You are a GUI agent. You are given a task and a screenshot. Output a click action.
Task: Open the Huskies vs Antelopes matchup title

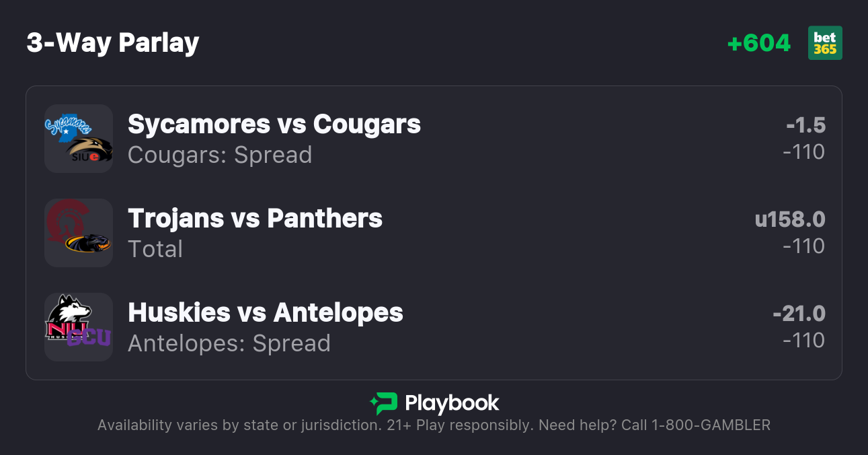point(266,313)
